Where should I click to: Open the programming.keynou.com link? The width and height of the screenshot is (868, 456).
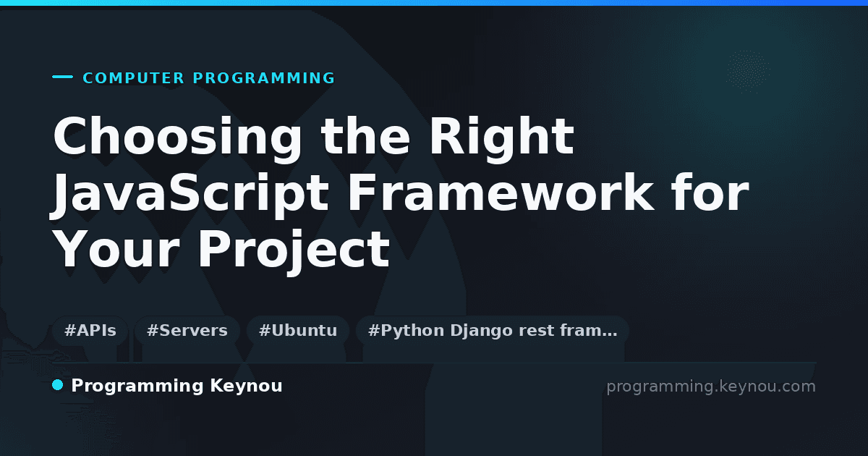[711, 387]
